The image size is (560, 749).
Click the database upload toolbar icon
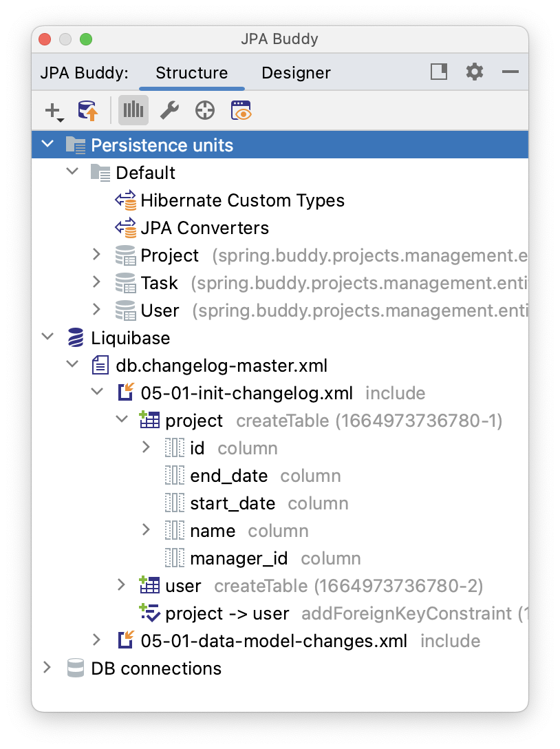pos(88,111)
